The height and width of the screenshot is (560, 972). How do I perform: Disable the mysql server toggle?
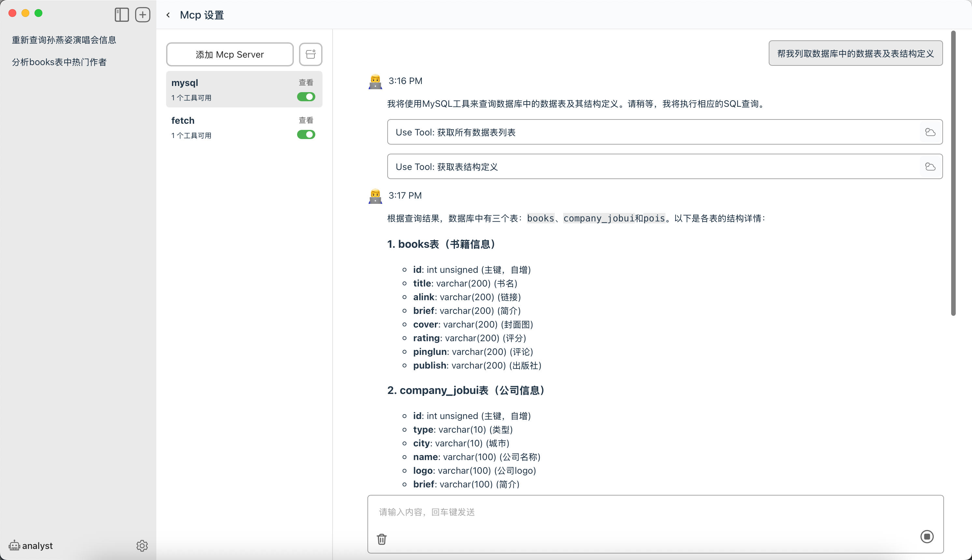point(306,97)
